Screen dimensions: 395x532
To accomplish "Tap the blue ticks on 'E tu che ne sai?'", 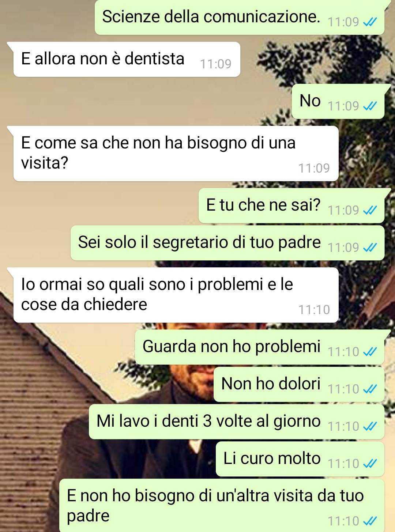I will (x=370, y=211).
